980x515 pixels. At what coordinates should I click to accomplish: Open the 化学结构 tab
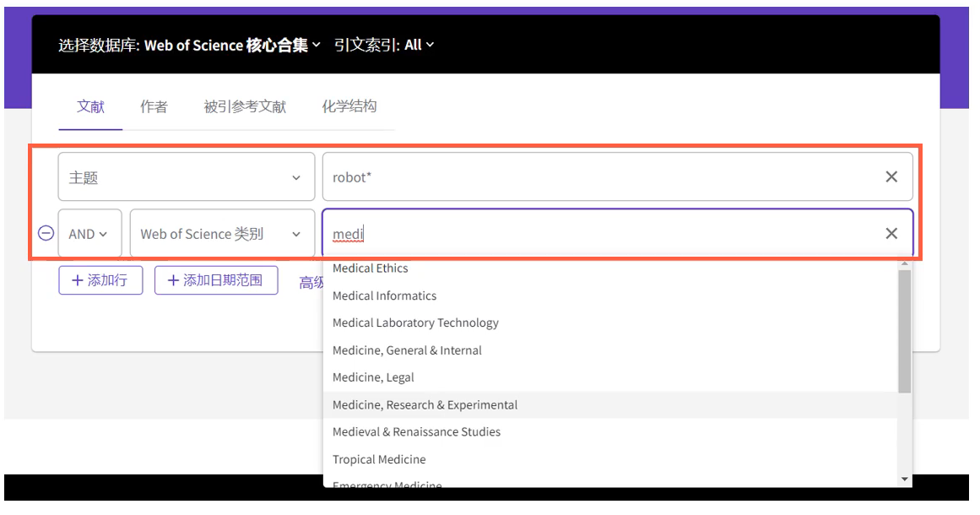[349, 106]
